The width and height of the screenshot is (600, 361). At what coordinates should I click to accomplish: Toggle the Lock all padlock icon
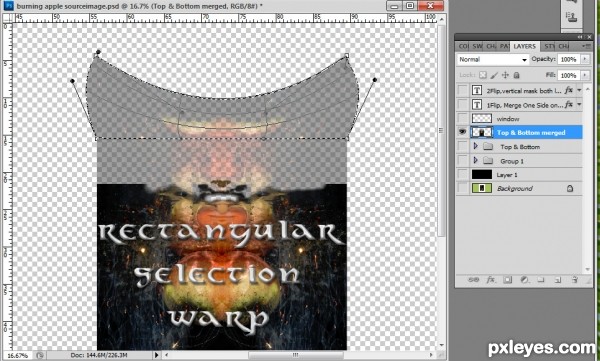click(x=516, y=75)
